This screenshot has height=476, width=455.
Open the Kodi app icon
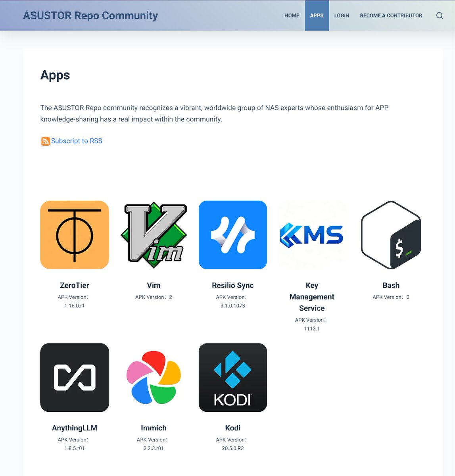point(233,378)
